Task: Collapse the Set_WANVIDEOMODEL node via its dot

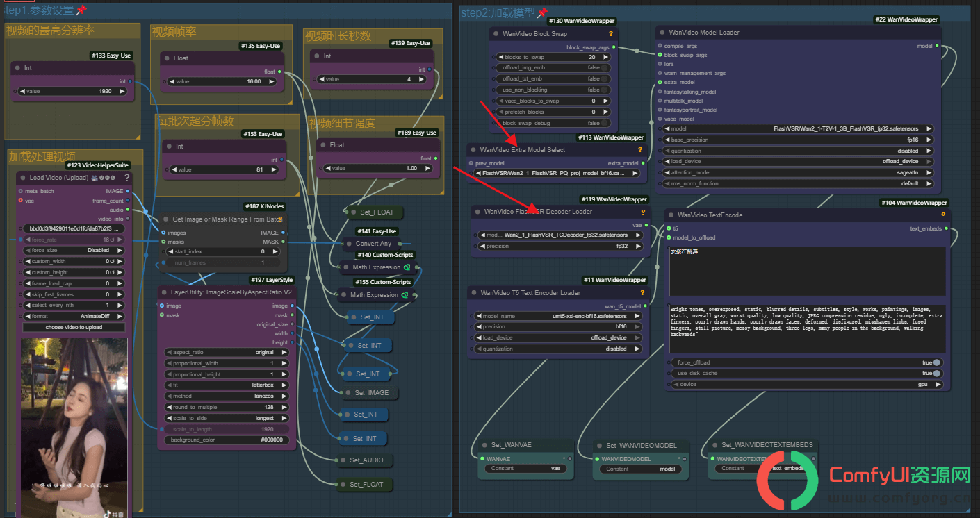Action: (x=599, y=446)
